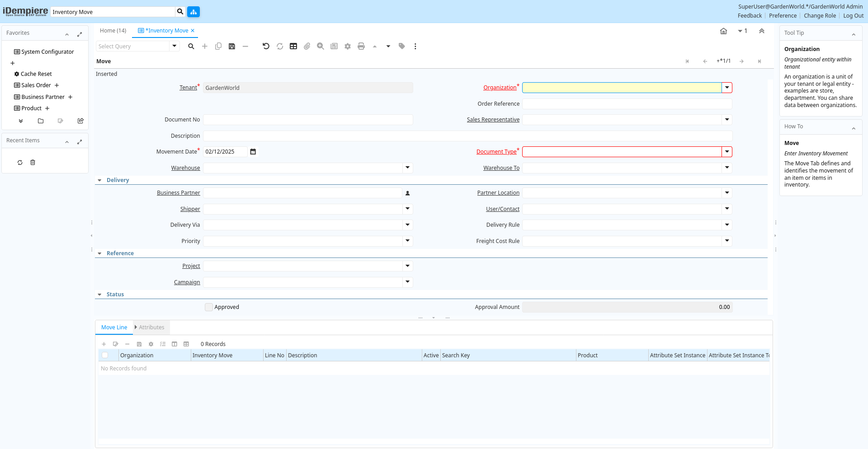Click the Undo changes icon
Screen dimensions: 868x449
266,46
